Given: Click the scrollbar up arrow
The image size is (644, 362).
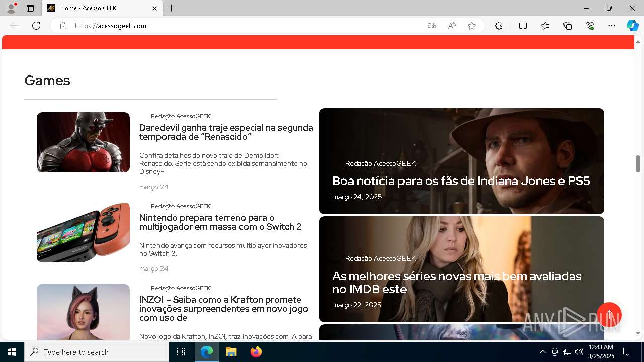Looking at the screenshot, I should 638,41.
